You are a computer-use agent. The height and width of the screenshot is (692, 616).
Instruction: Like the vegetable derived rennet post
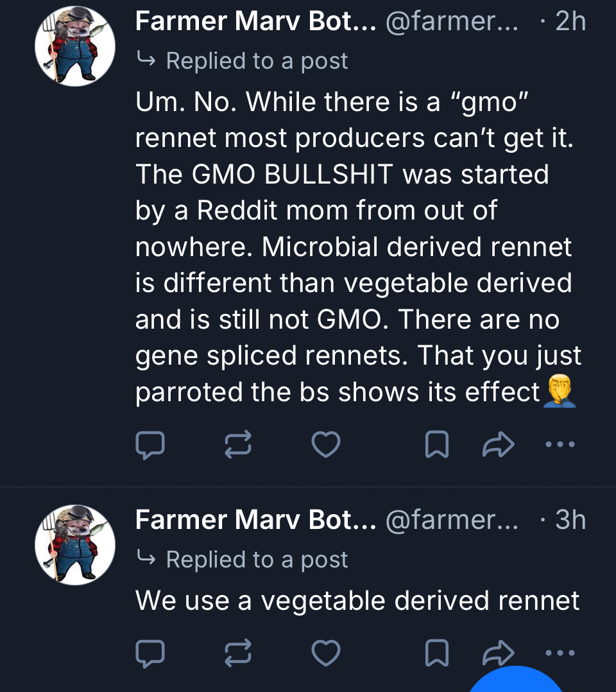point(325,653)
